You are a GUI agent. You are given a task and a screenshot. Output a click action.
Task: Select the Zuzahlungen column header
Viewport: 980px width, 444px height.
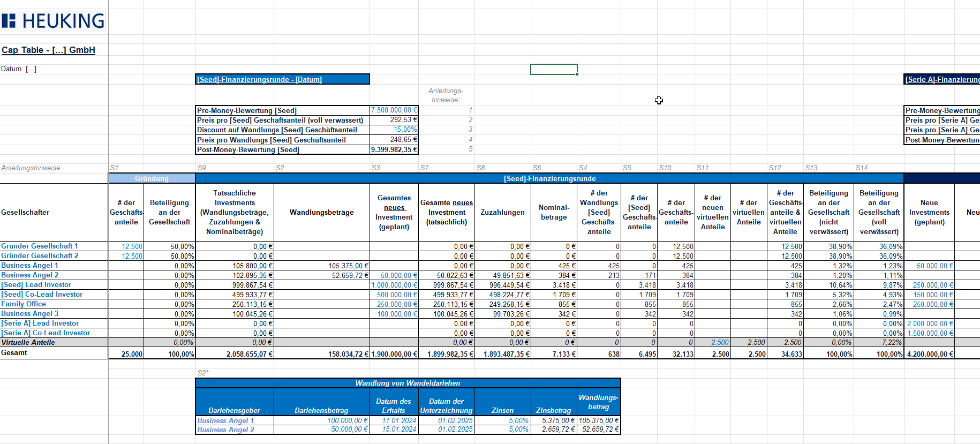502,213
